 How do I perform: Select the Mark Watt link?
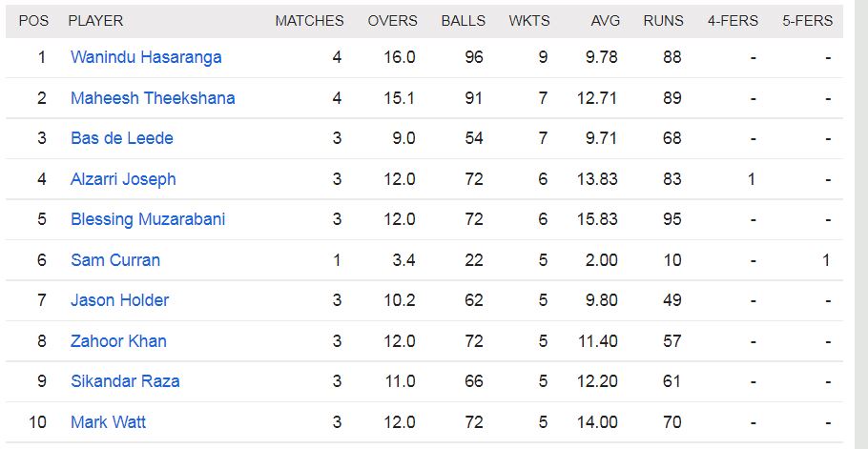108,422
